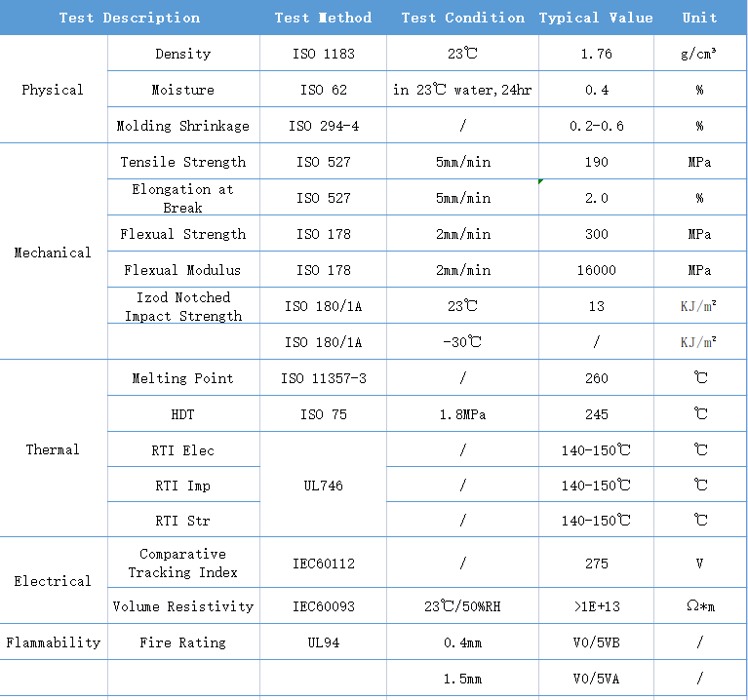Select the HDT test condition 1.8MPa
This screenshot has height=700, width=748.
[462, 414]
